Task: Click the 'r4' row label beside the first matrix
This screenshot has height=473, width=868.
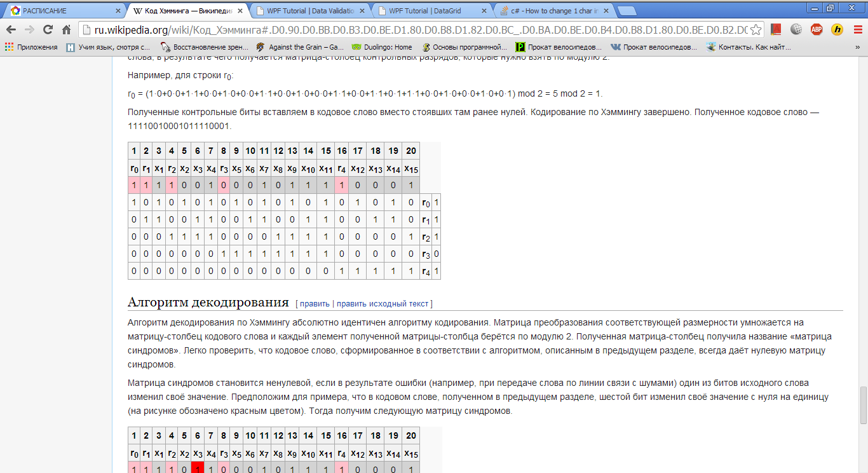Action: click(x=426, y=271)
